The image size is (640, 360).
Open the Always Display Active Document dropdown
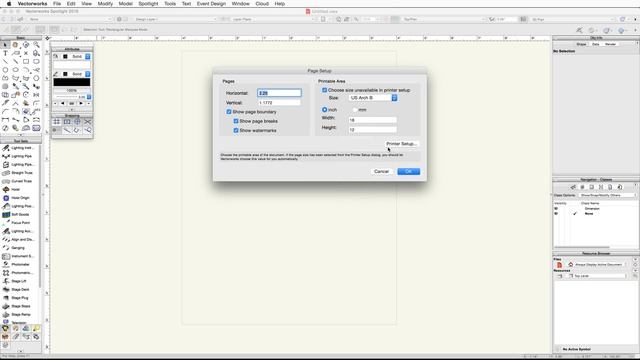[x=600, y=264]
